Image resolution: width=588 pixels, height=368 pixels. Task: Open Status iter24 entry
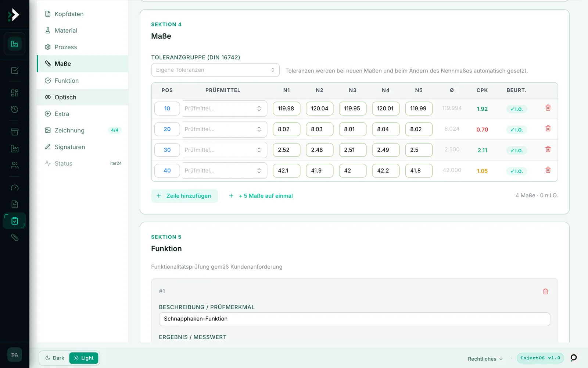(83, 163)
